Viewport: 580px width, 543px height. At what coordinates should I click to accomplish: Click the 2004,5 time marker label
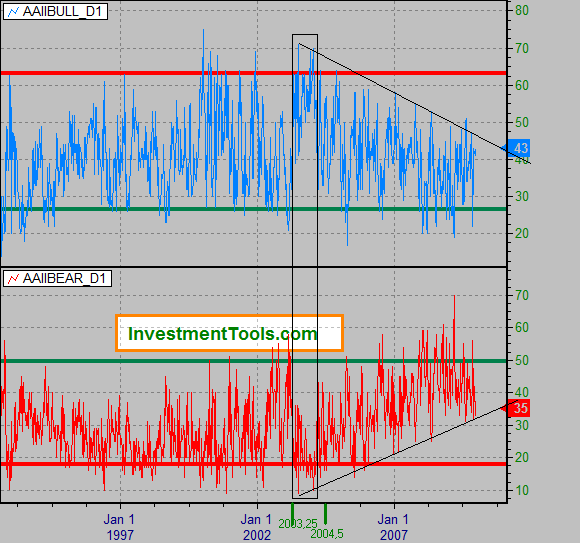(x=327, y=534)
